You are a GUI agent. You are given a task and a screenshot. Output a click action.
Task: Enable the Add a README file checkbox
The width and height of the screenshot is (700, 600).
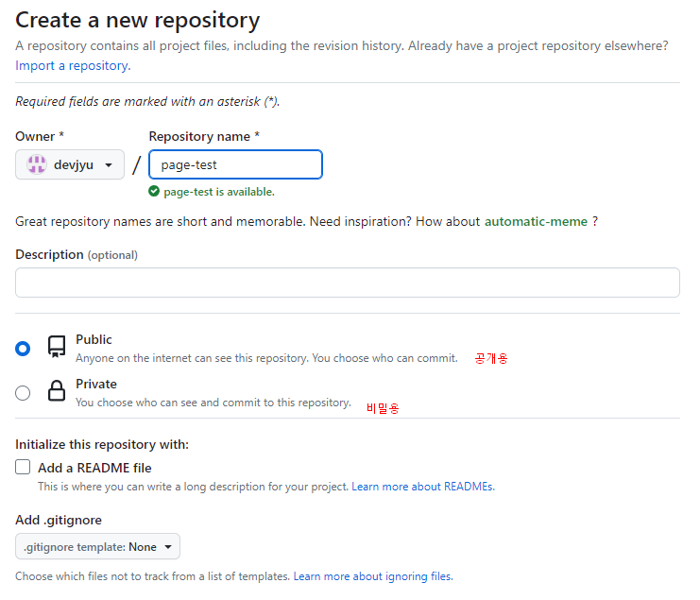[23, 468]
